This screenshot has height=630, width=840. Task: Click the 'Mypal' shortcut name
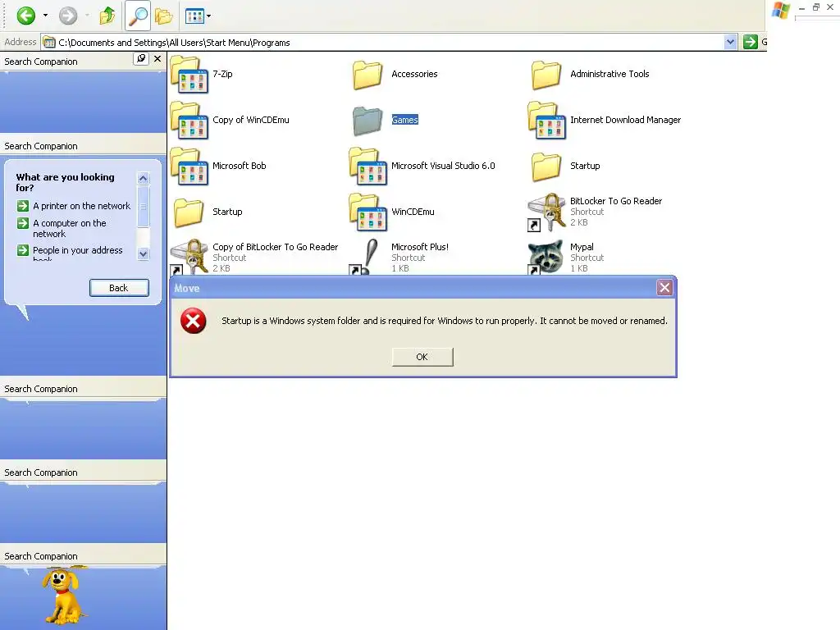(x=582, y=247)
